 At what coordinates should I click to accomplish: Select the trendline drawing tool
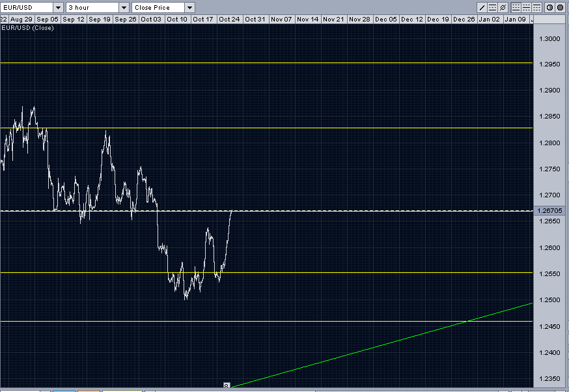tap(482, 7)
